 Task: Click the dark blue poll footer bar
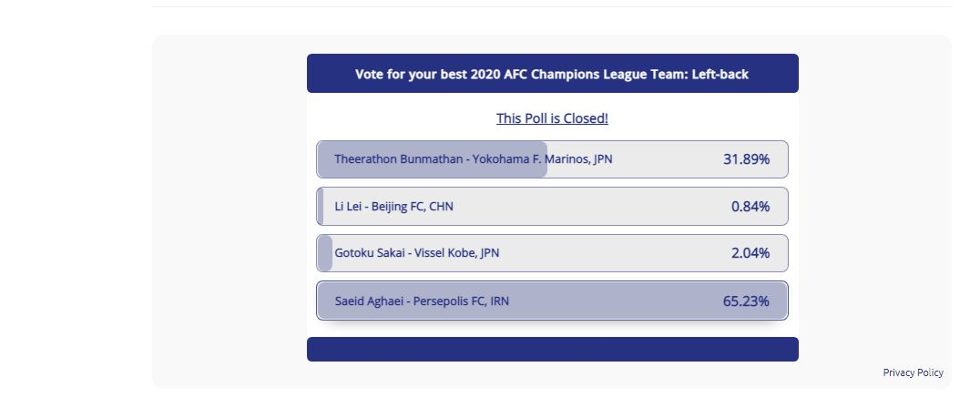(552, 349)
